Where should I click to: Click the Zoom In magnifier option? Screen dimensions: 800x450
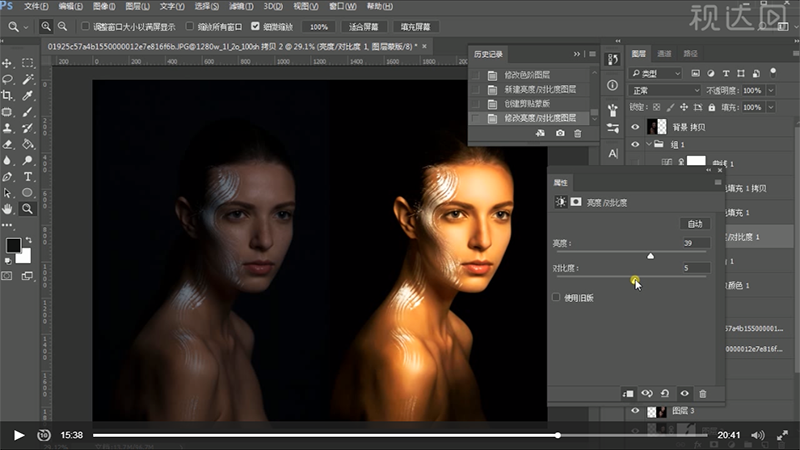(46, 27)
